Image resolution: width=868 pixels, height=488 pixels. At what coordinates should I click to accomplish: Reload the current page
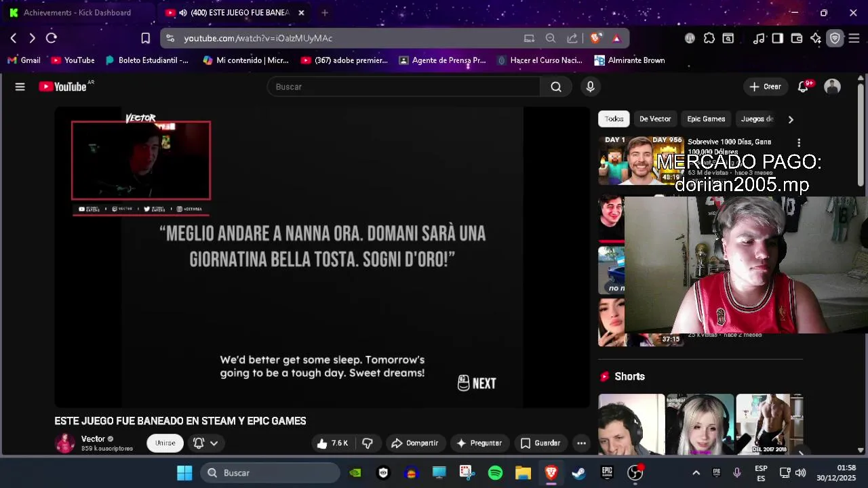tap(52, 38)
